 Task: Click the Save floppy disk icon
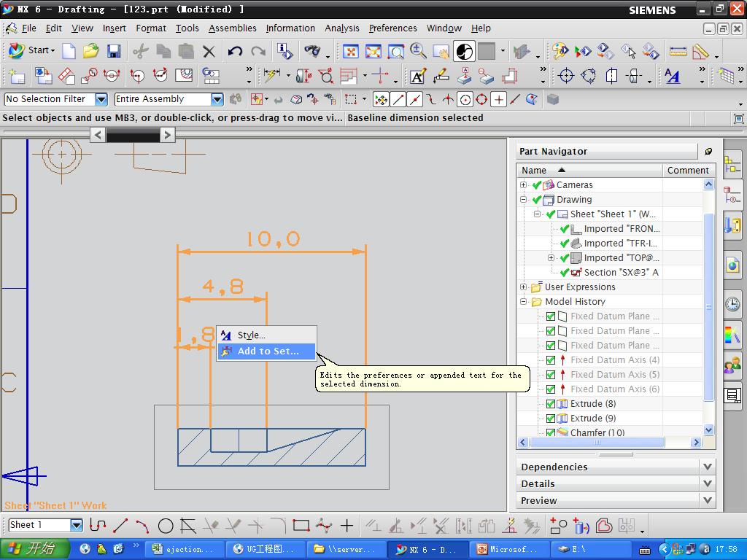[x=114, y=51]
